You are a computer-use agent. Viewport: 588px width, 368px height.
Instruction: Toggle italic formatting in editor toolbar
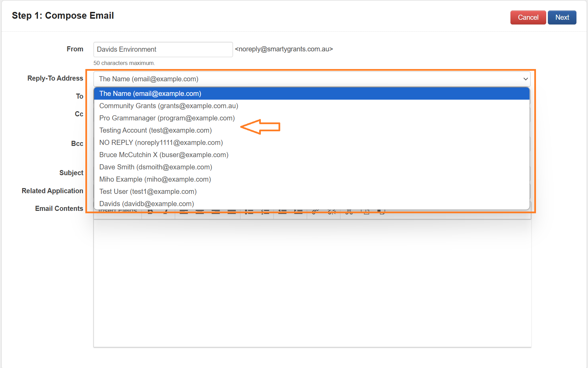(166, 212)
